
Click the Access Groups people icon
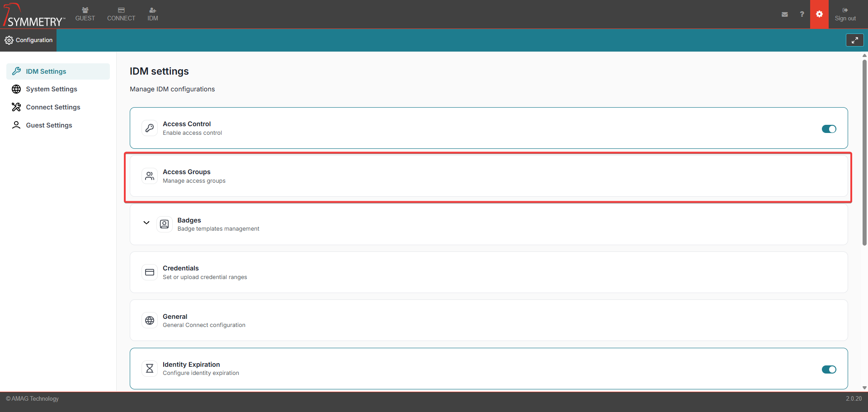tap(150, 176)
